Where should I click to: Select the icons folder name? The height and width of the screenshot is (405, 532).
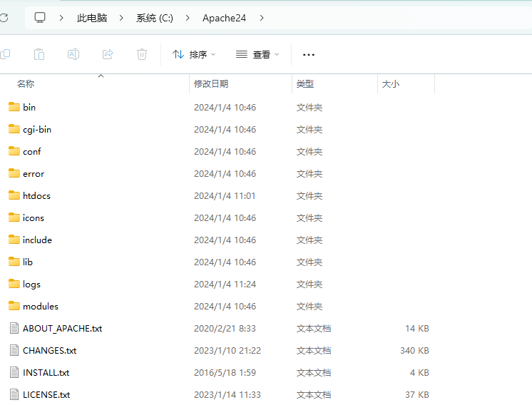tap(34, 217)
